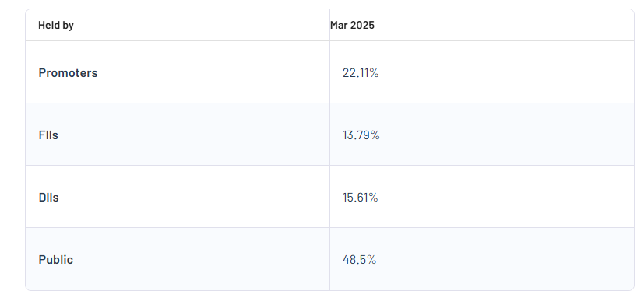Screen dimensions: 644x305
Task: Click the border line between DIIs and Public rows
Action: (x=330, y=228)
